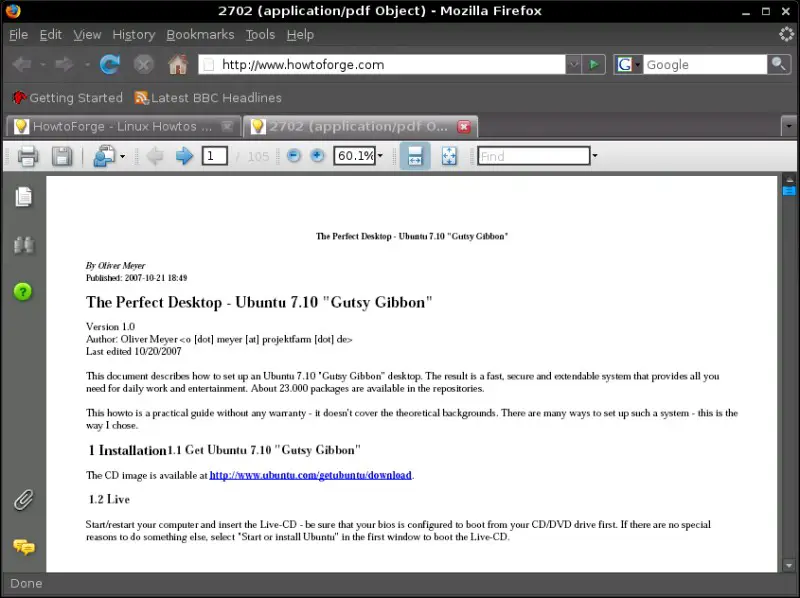The height and width of the screenshot is (598, 800).
Task: Expand the Find options dropdown arrow
Action: tap(595, 156)
